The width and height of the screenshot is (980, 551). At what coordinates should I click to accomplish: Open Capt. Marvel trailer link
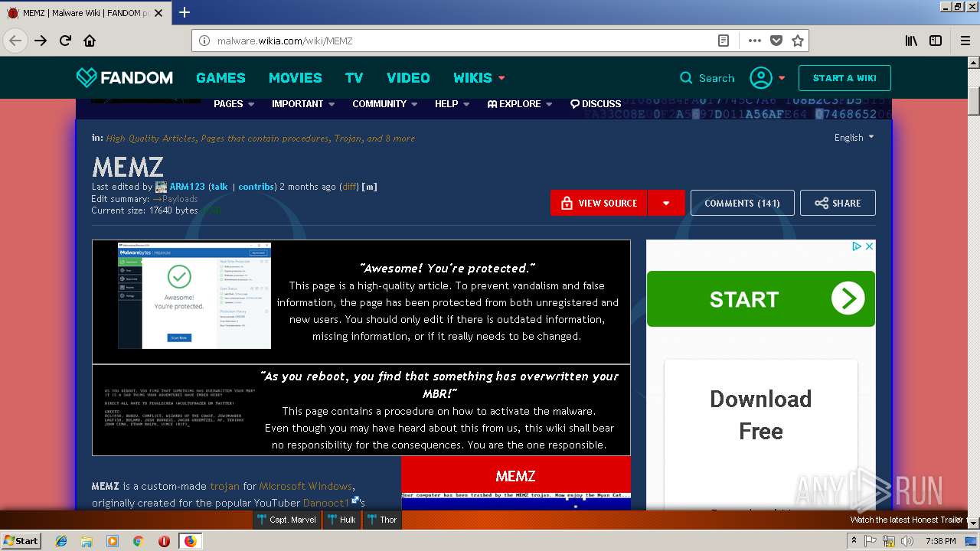tap(286, 520)
